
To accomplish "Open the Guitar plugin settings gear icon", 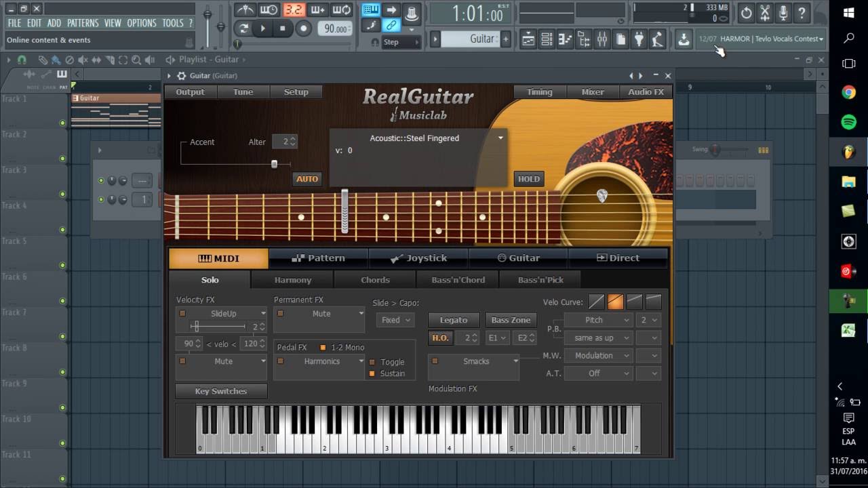I will click(181, 76).
